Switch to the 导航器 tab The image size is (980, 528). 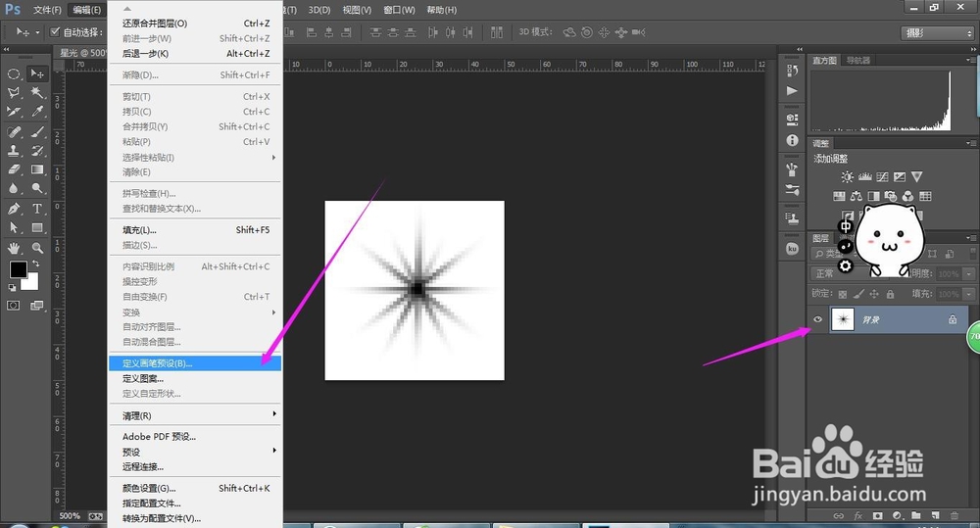pos(857,60)
